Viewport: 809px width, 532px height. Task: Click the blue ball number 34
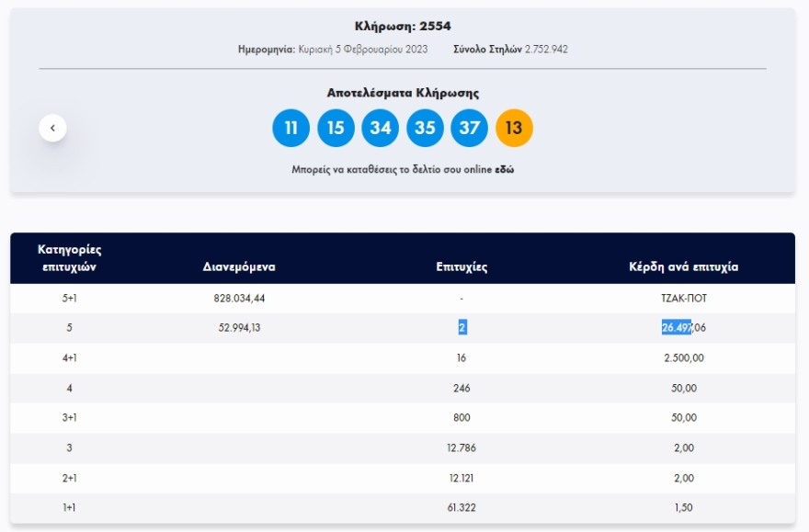pyautogui.click(x=381, y=128)
